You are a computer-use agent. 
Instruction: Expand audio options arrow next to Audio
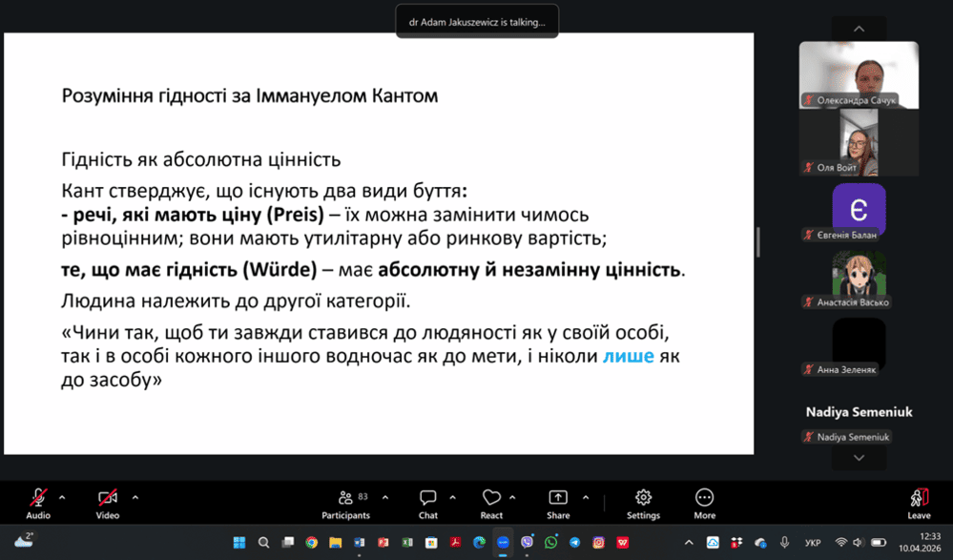click(x=63, y=497)
